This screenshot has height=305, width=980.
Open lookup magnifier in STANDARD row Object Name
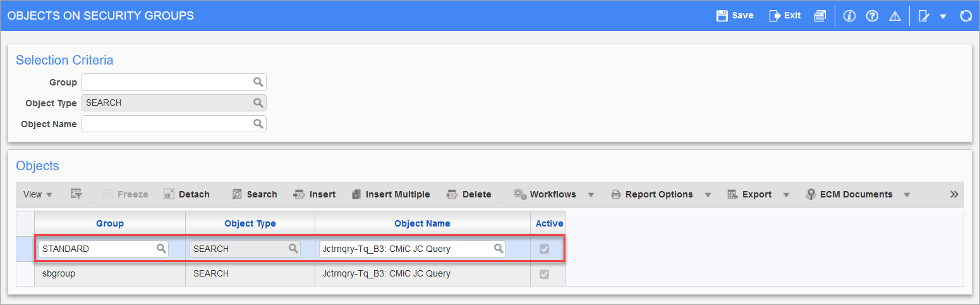498,249
